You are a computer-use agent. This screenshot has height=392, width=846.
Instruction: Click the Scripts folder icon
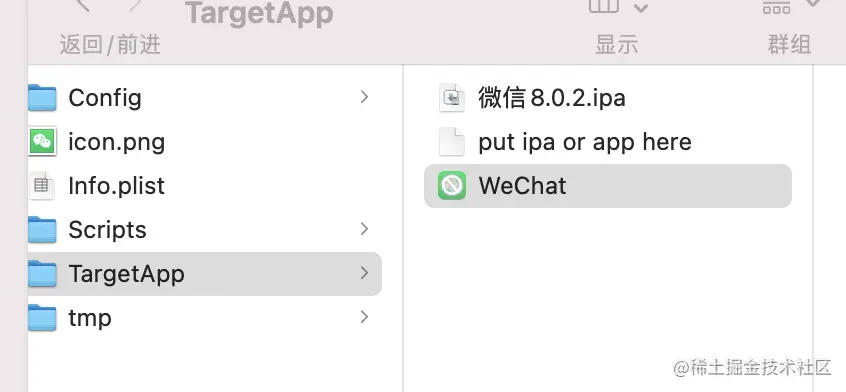[42, 230]
